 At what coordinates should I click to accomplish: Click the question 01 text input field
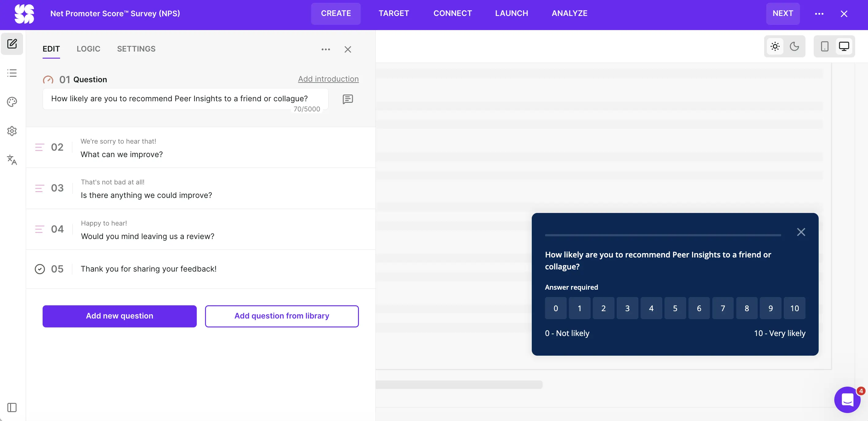pos(185,99)
